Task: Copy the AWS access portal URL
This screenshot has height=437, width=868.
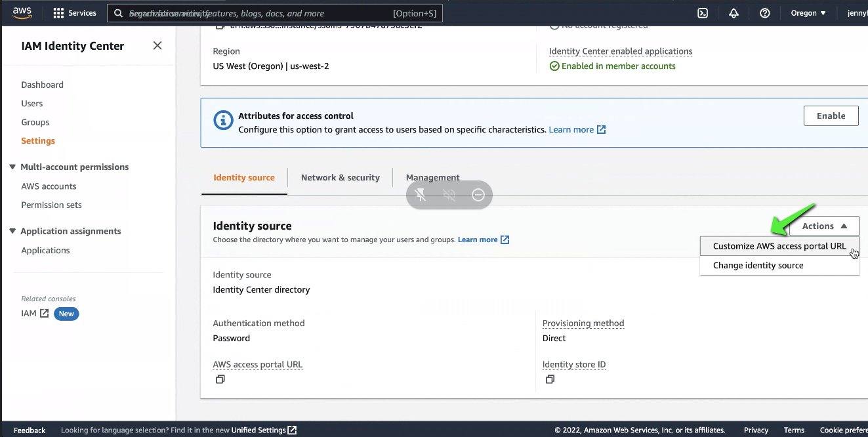Action: pos(220,379)
